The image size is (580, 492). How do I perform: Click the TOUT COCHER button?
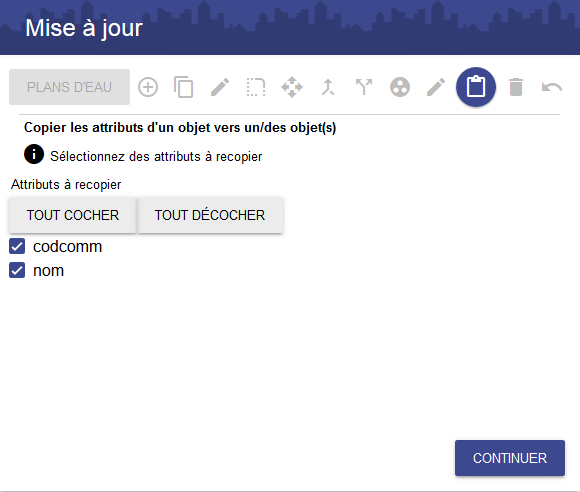(x=72, y=215)
